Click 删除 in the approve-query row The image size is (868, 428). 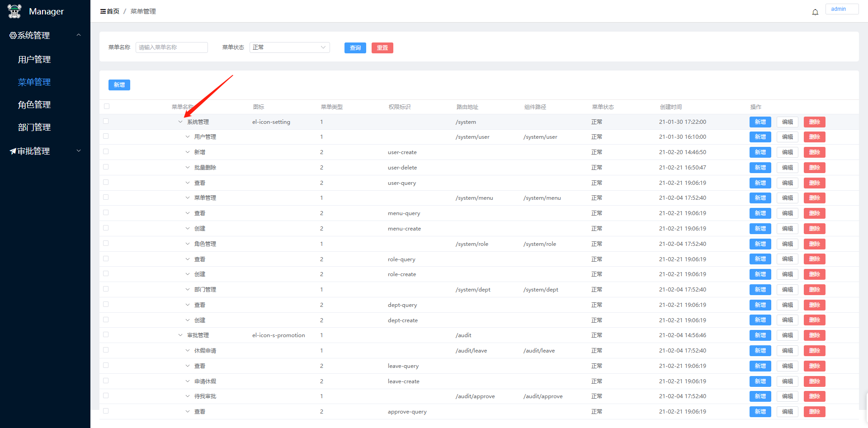click(815, 412)
